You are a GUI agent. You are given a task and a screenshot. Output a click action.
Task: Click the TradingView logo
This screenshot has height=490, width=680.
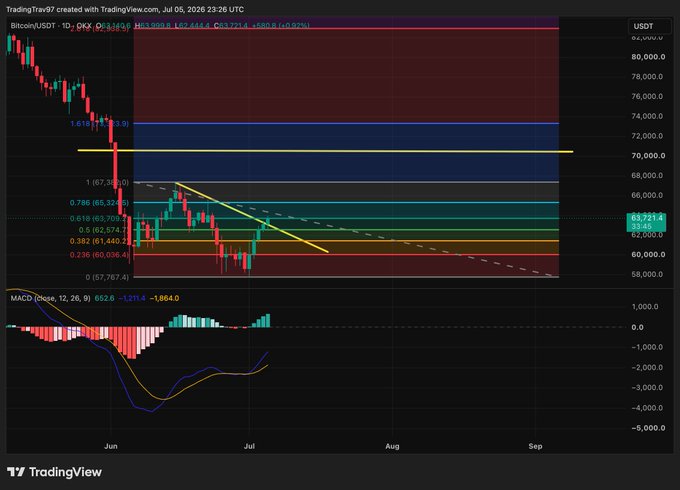pos(55,472)
